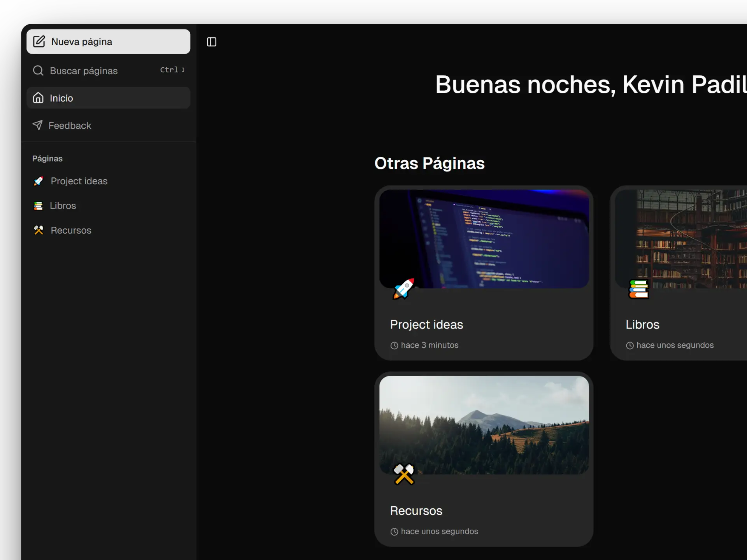Open Libros page in sidebar list
The height and width of the screenshot is (560, 747).
click(63, 206)
